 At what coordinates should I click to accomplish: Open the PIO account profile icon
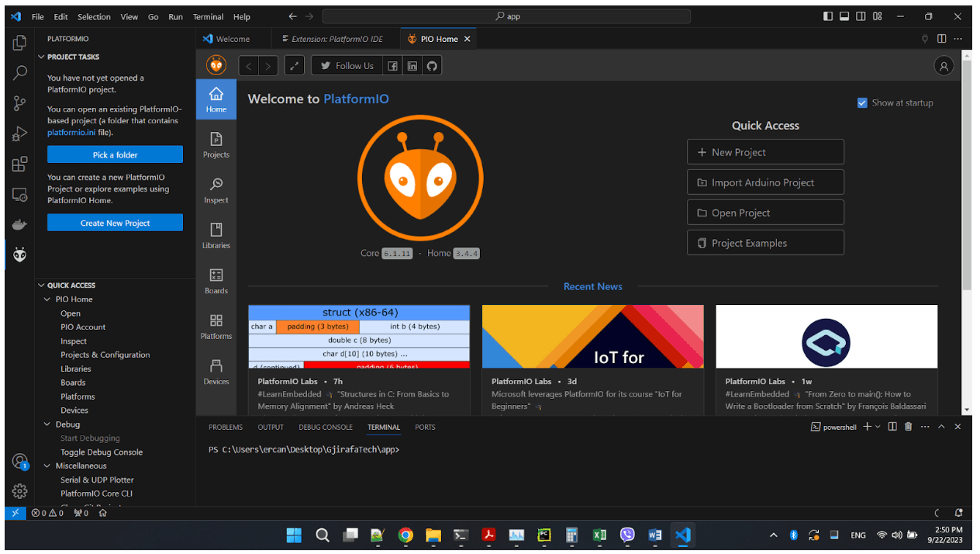point(944,66)
